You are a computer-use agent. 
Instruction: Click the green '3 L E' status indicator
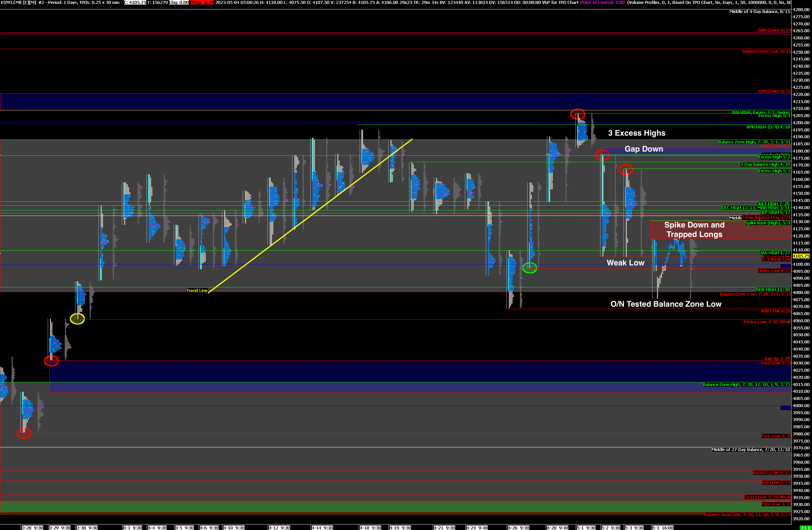805,528
